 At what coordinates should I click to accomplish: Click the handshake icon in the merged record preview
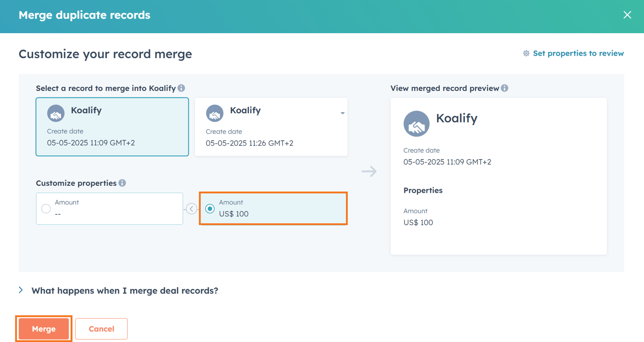(x=416, y=123)
